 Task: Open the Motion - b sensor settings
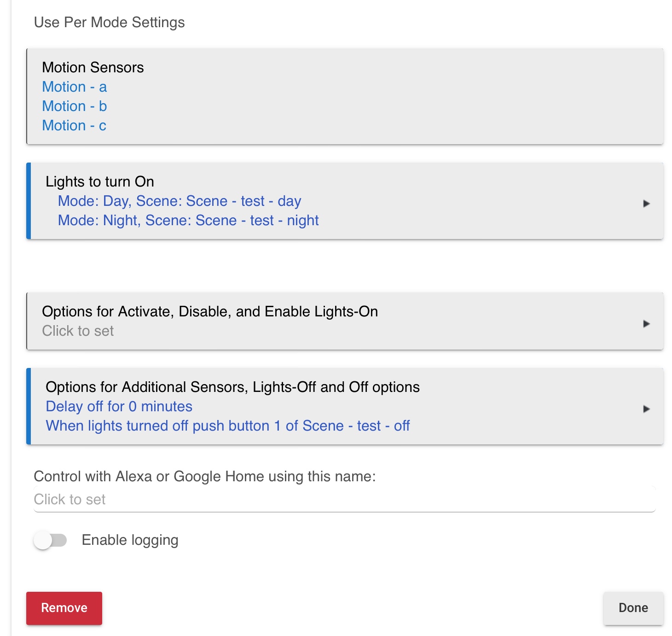74,106
